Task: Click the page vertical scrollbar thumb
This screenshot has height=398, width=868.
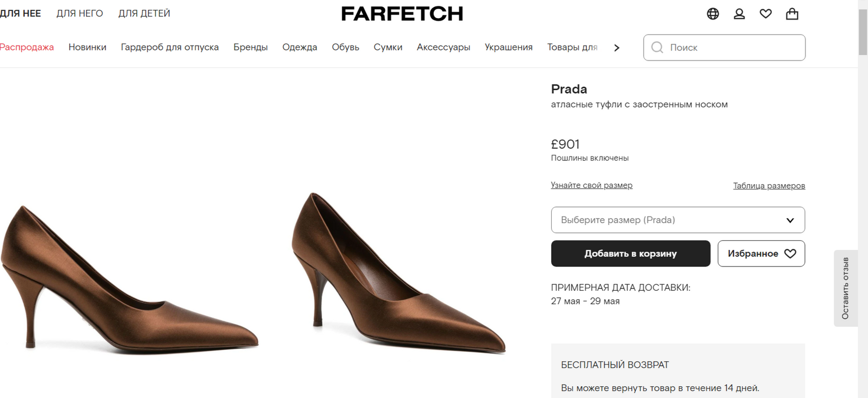Action: coord(863,32)
